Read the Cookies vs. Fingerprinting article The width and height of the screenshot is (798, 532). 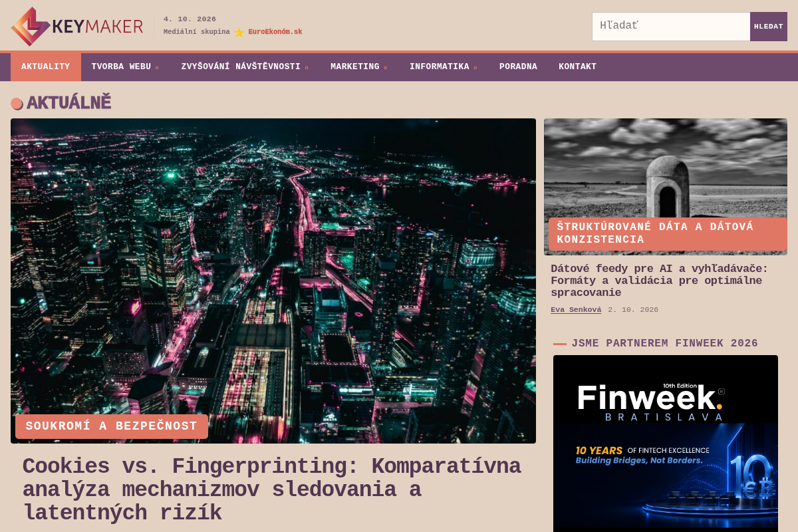tap(271, 489)
